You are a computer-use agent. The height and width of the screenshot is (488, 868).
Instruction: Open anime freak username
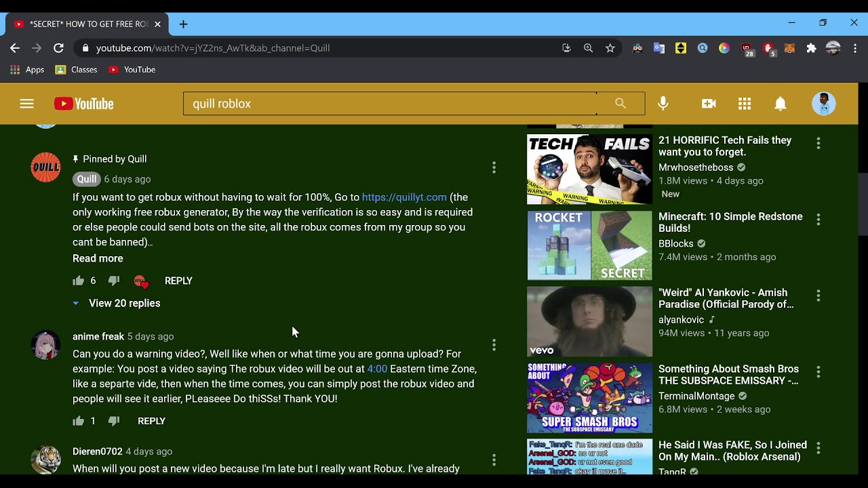click(98, 336)
